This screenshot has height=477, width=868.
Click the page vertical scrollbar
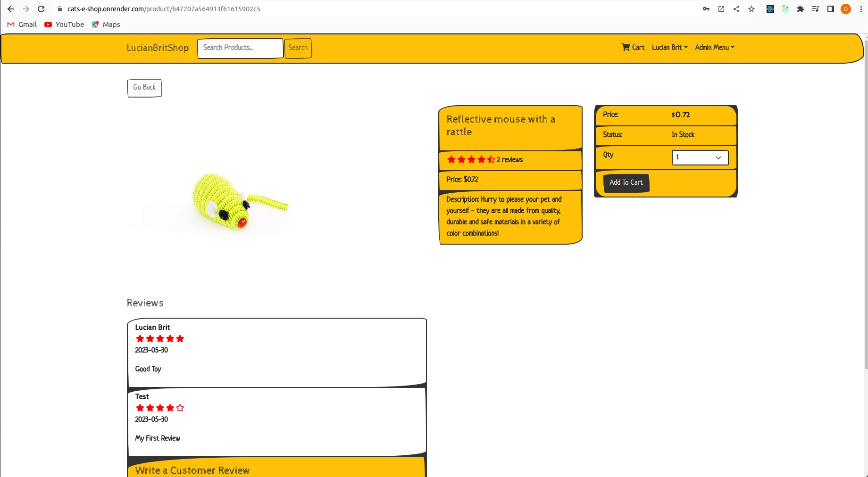coord(865,212)
